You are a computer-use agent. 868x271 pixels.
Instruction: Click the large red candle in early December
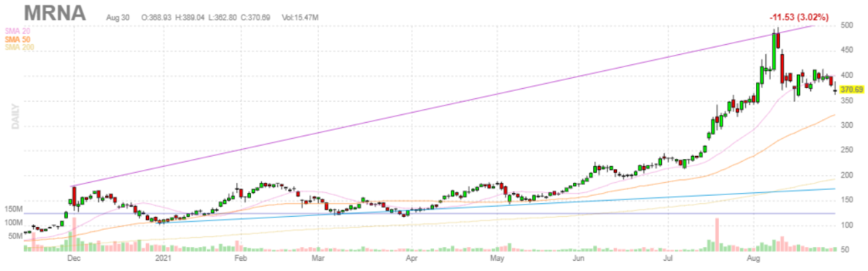(75, 197)
